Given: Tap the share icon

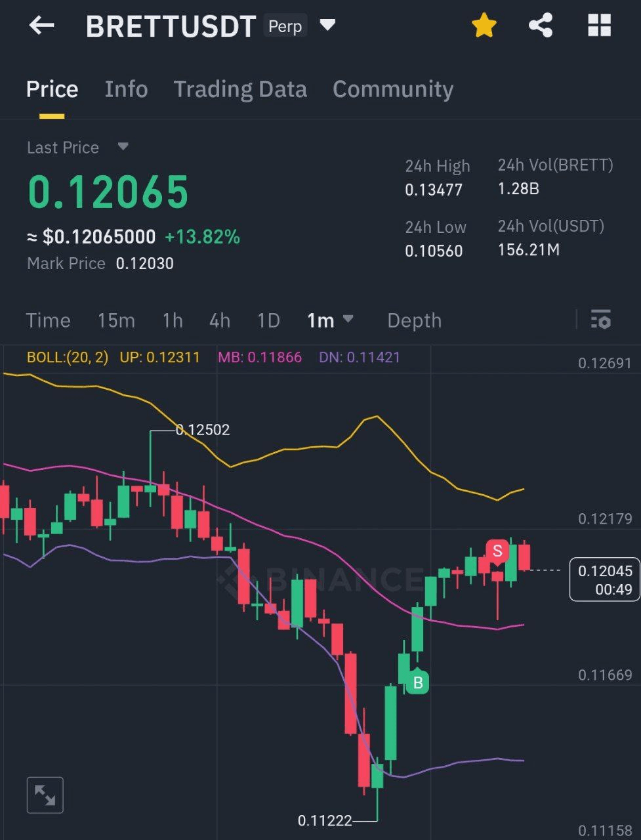Looking at the screenshot, I should tap(541, 26).
